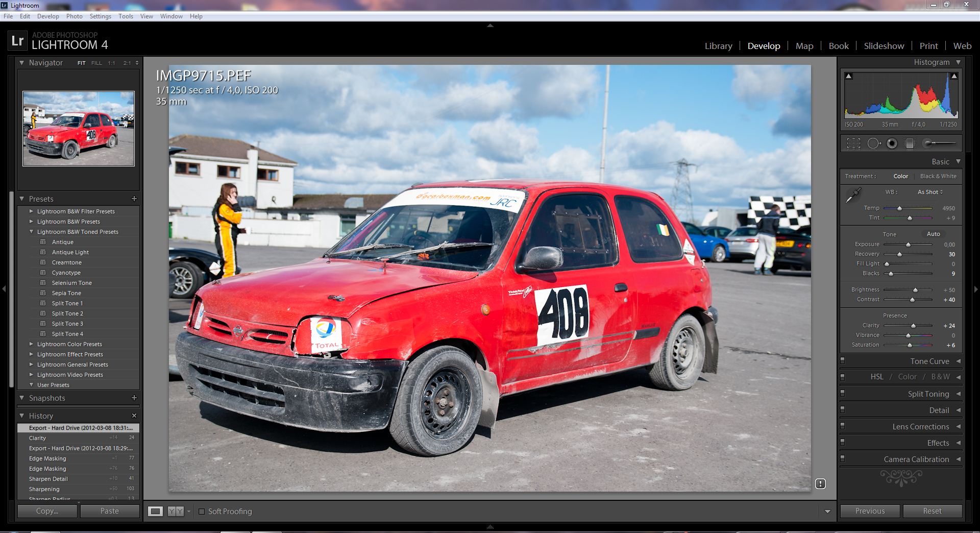Toggle highlight clipping indicator in histogram
Screen dimensions: 980x533
click(954, 76)
